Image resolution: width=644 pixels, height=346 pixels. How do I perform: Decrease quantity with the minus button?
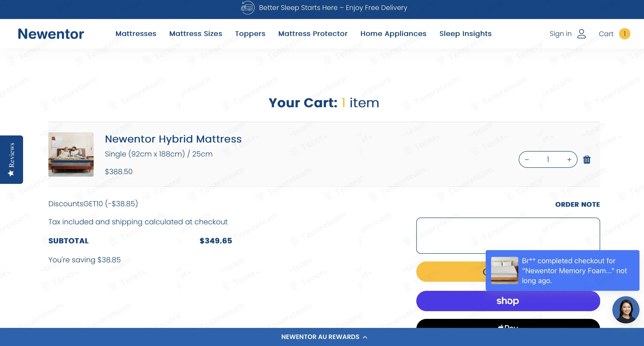(x=527, y=159)
